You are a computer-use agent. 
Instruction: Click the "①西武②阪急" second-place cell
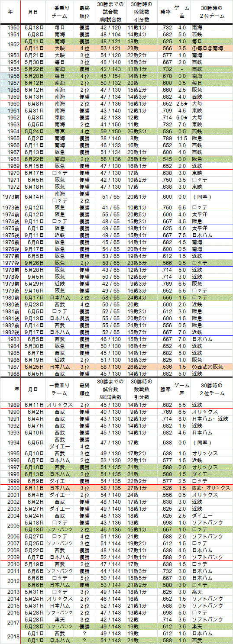click(212, 366)
